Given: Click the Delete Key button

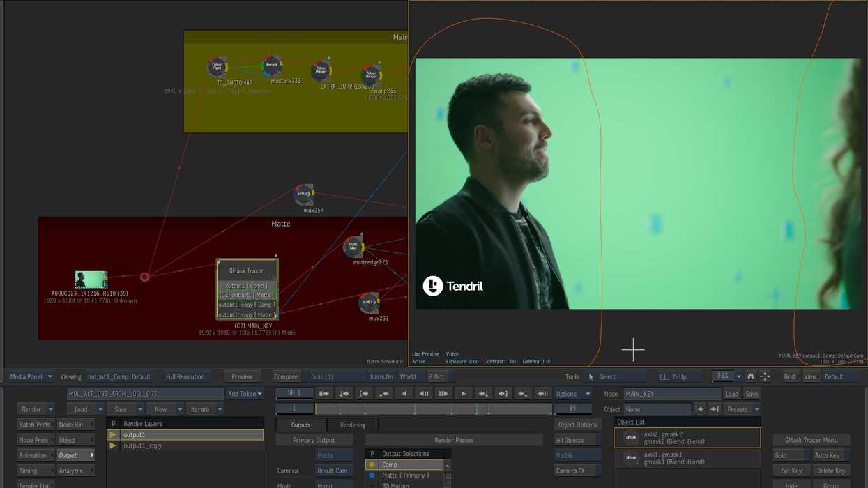Looking at the screenshot, I should 830,471.
